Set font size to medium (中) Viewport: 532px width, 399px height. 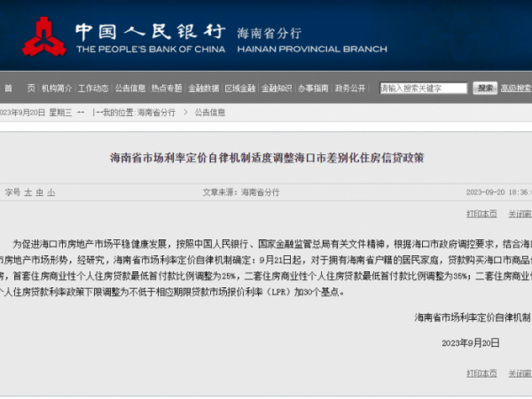(39, 192)
